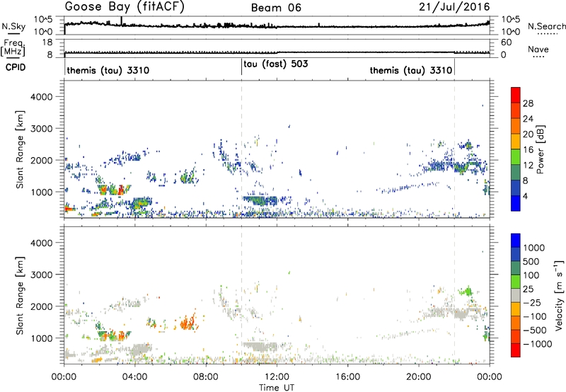This screenshot has width=566, height=392.
Task: Click the 'Slant Range [km]' label of the power panel
Action: [20, 149]
